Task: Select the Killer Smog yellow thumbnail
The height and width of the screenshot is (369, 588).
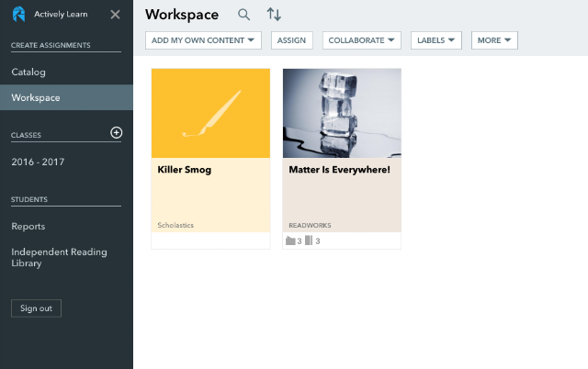Action: point(210,113)
